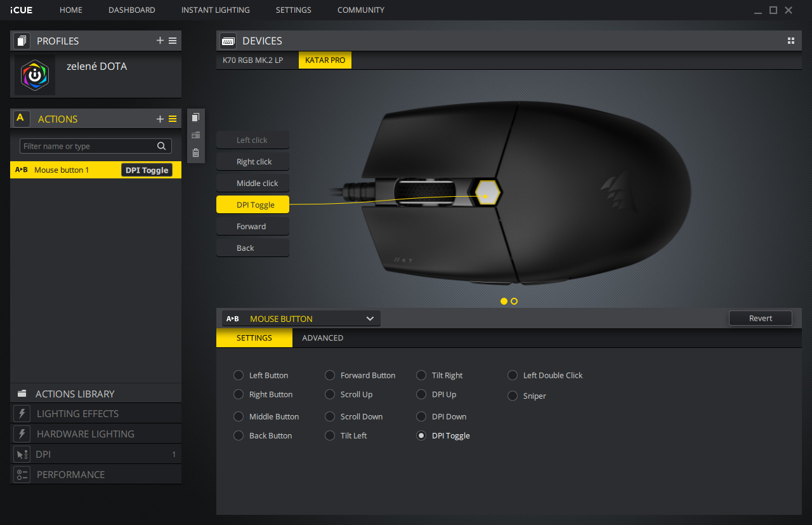Click the Middle click mouse button label
This screenshot has width=812, height=525.
point(252,183)
